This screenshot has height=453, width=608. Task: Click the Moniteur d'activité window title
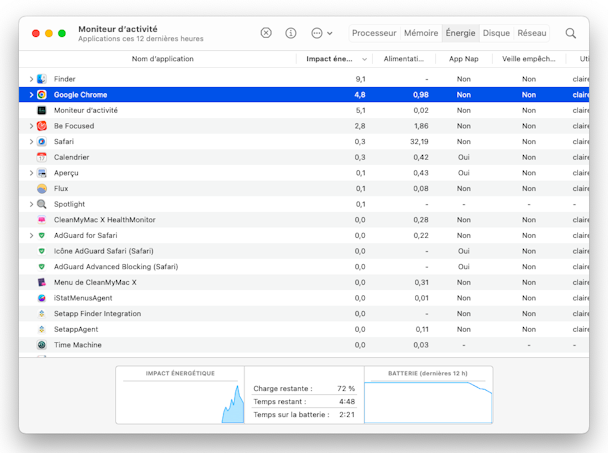click(118, 29)
